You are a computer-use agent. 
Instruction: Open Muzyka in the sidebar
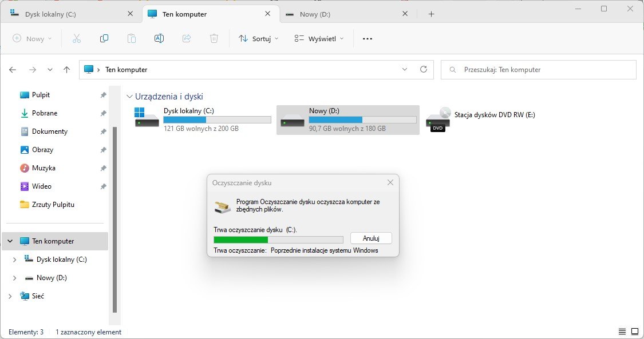(43, 168)
